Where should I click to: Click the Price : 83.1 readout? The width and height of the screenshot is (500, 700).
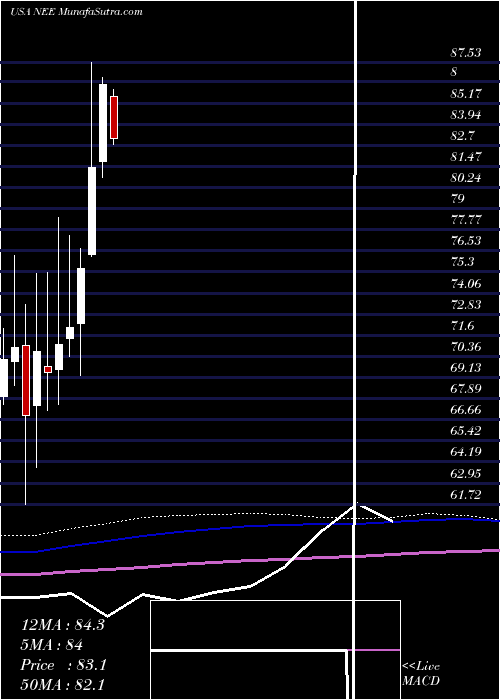pos(63,665)
